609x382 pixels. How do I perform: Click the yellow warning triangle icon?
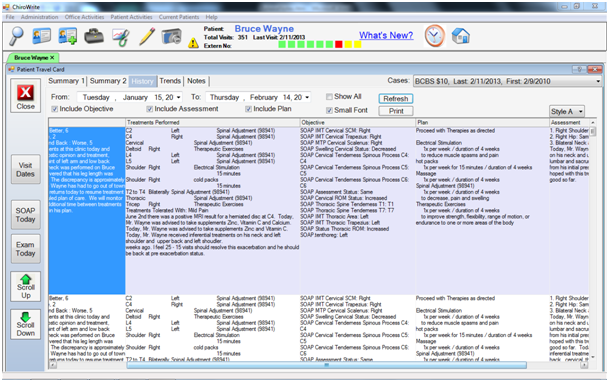pyautogui.click(x=193, y=43)
